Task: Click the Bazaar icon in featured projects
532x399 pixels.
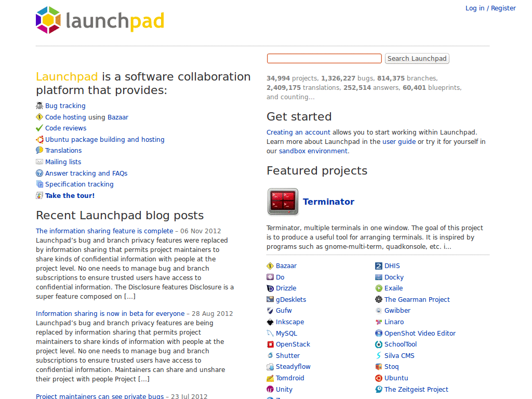Action: coord(270,266)
